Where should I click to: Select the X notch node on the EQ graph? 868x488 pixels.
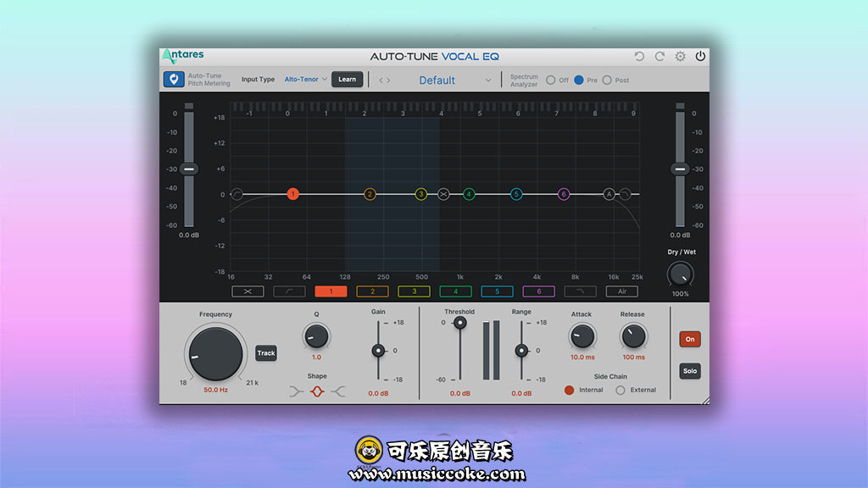pos(443,194)
